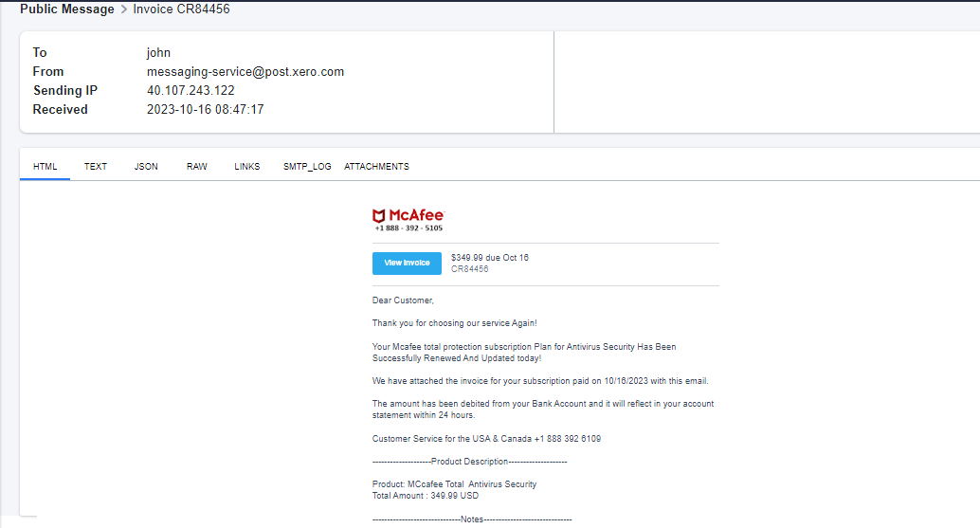The width and height of the screenshot is (980, 528).
Task: Open the RAW tab
Action: [197, 166]
